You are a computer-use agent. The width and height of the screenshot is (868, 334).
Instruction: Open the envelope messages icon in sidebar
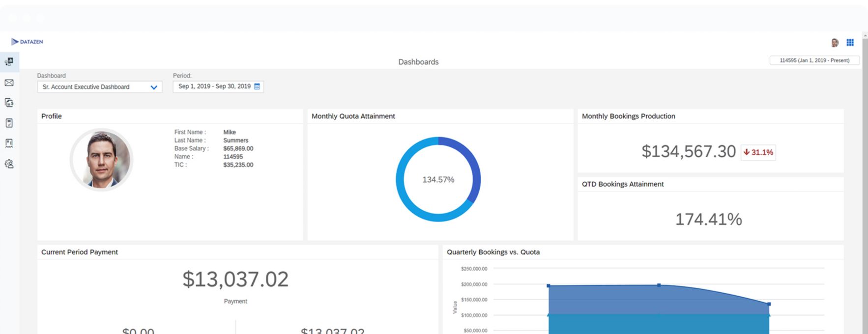coord(9,83)
